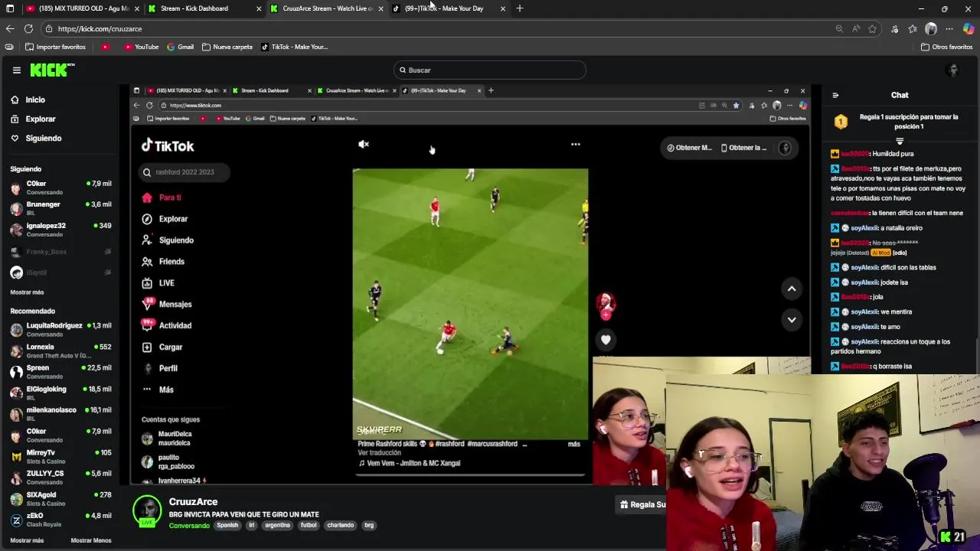980x551 pixels.
Task: Open the Gmail bookmark
Action: (x=181, y=47)
